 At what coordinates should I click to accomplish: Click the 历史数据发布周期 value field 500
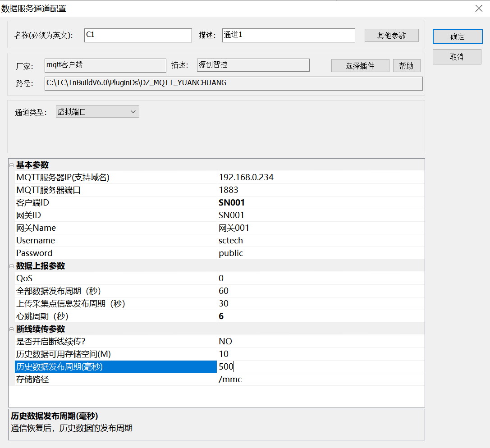[321, 367]
